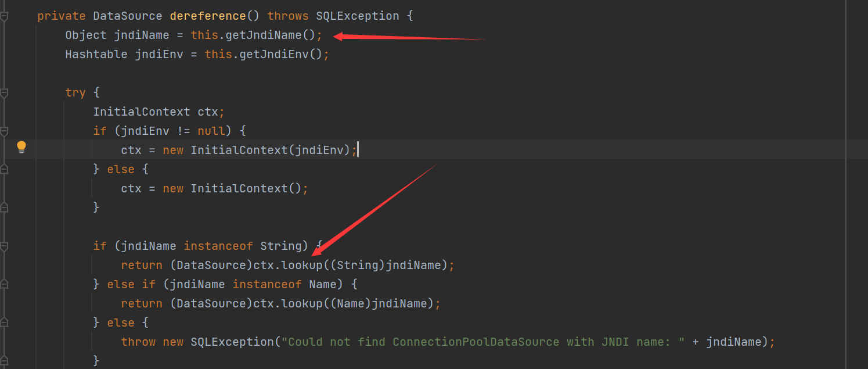This screenshot has height=369, width=868.
Task: Click lookup in the (Name)jndiName line
Action: [x=302, y=304]
